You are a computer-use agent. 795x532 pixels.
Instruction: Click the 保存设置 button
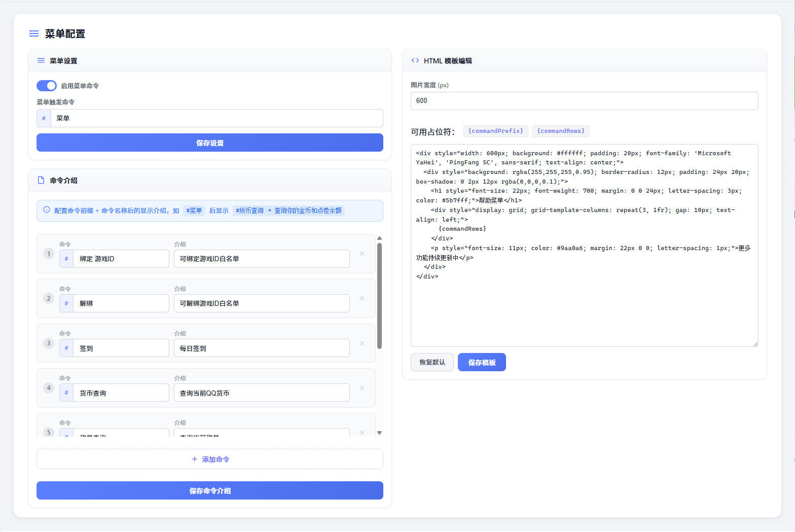(x=210, y=143)
